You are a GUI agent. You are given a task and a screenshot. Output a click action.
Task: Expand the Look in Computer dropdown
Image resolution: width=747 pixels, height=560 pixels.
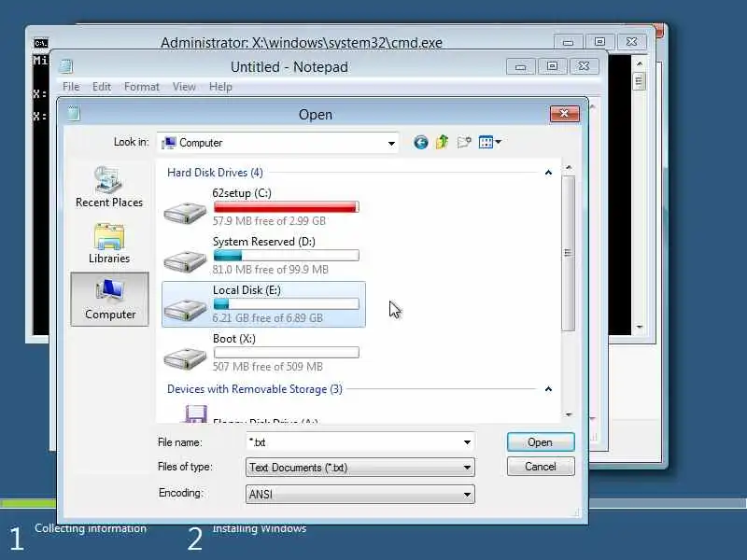point(391,143)
